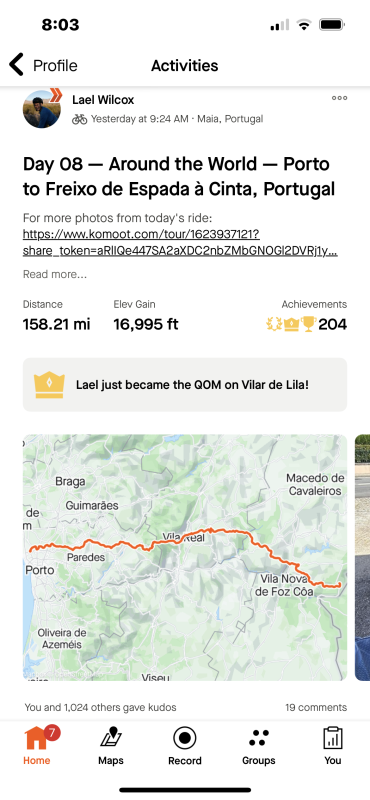The image size is (370, 800).
Task: Switch to the Maps tab
Action: 111,746
